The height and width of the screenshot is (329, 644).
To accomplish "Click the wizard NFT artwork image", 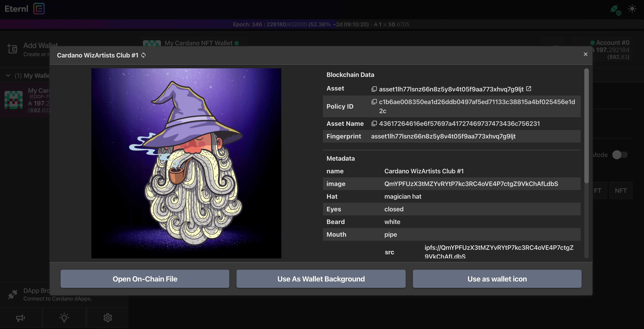I will point(186,163).
